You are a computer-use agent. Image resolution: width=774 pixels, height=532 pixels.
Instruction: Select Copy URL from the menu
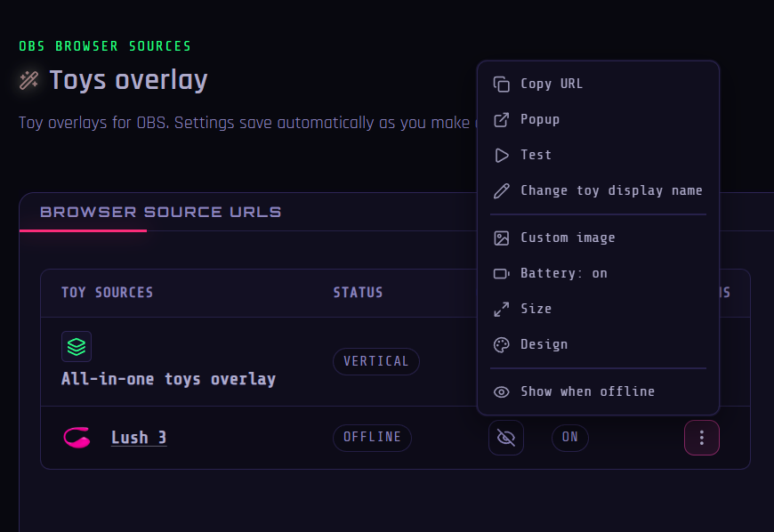[x=598, y=84]
